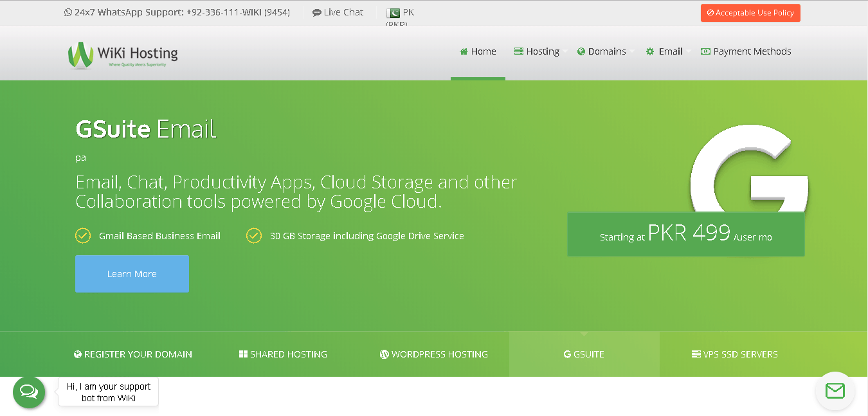The image size is (868, 416).
Task: Click ban icon on Acceptable Use Policy
Action: tap(710, 13)
